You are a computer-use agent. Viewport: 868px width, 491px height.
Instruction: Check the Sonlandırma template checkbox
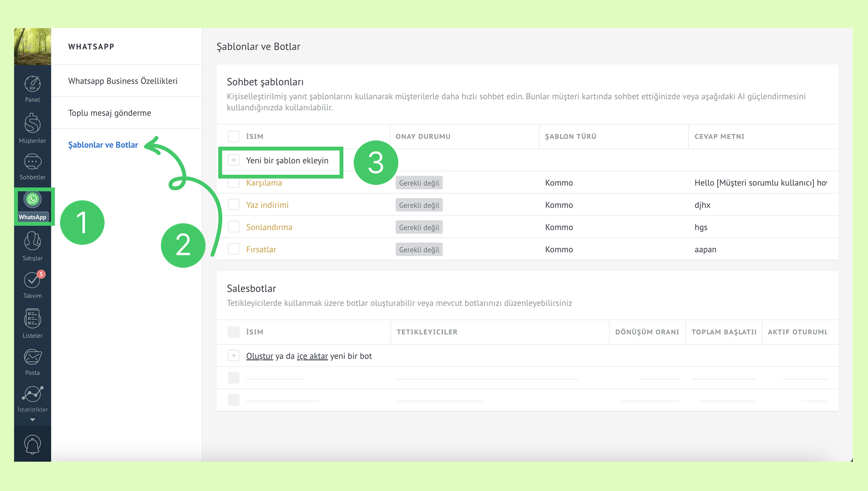point(234,227)
